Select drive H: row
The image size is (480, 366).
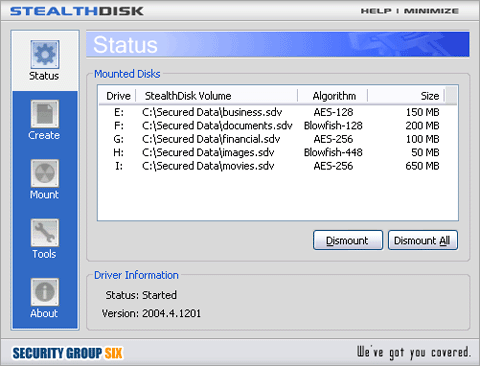pyautogui.click(x=277, y=152)
